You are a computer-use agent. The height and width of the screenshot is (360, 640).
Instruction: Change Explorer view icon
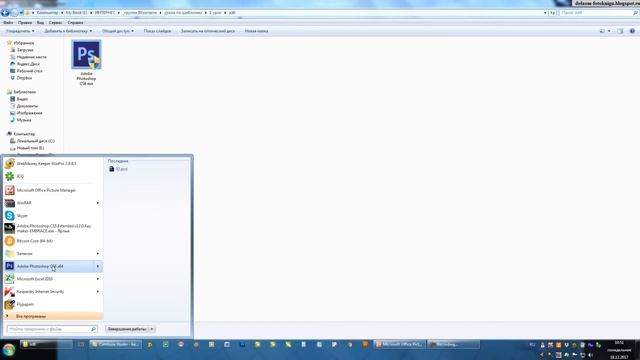602,31
